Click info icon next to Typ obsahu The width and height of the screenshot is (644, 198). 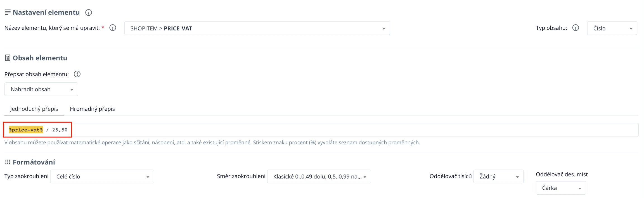coord(576,28)
